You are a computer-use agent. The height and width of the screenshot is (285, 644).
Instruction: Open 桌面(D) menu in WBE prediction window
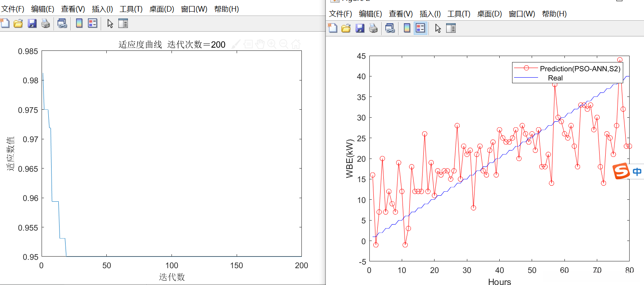(489, 14)
